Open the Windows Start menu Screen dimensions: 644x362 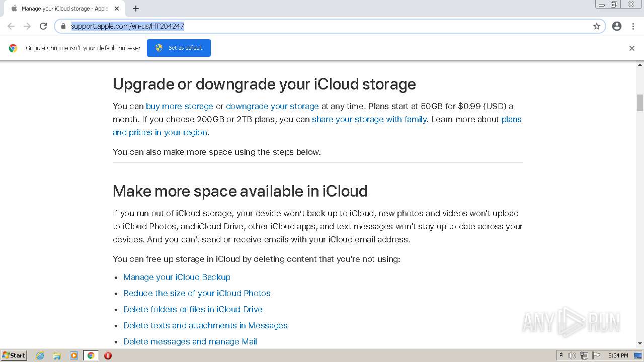pos(14,355)
